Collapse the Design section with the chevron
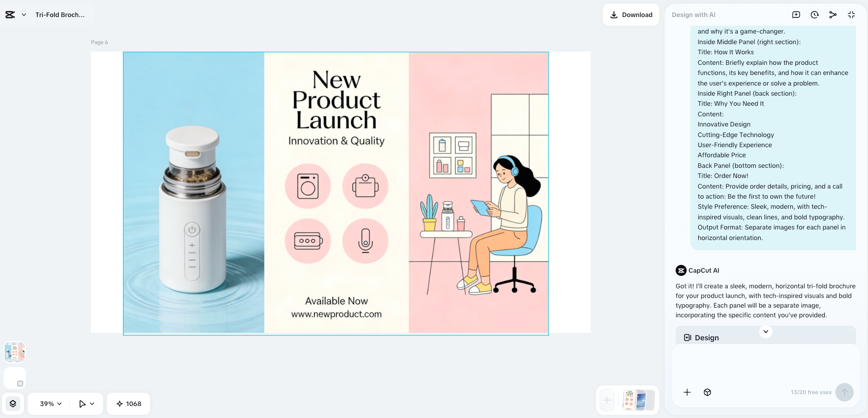Image resolution: width=868 pixels, height=418 pixels. [766, 331]
